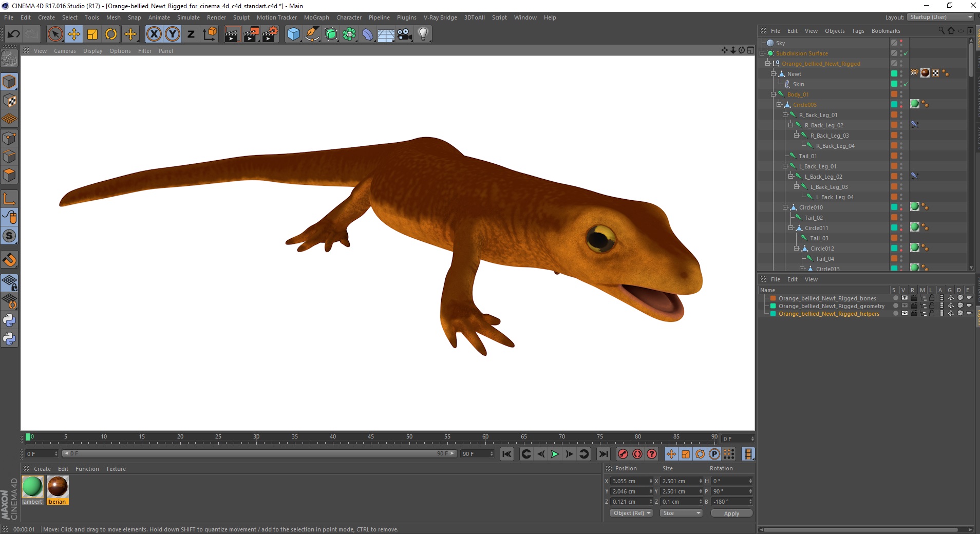This screenshot has width=980, height=534.
Task: Open the MoGraph menu
Action: [x=316, y=17]
